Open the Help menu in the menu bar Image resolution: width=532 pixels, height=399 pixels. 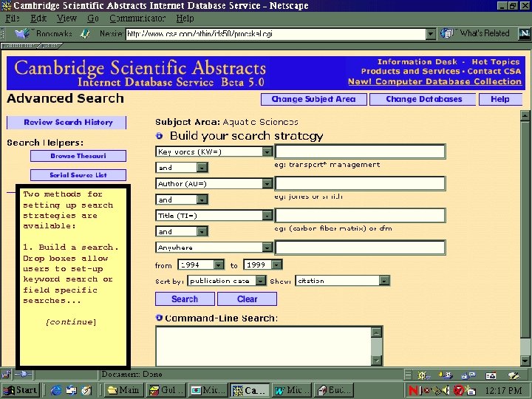pos(185,18)
